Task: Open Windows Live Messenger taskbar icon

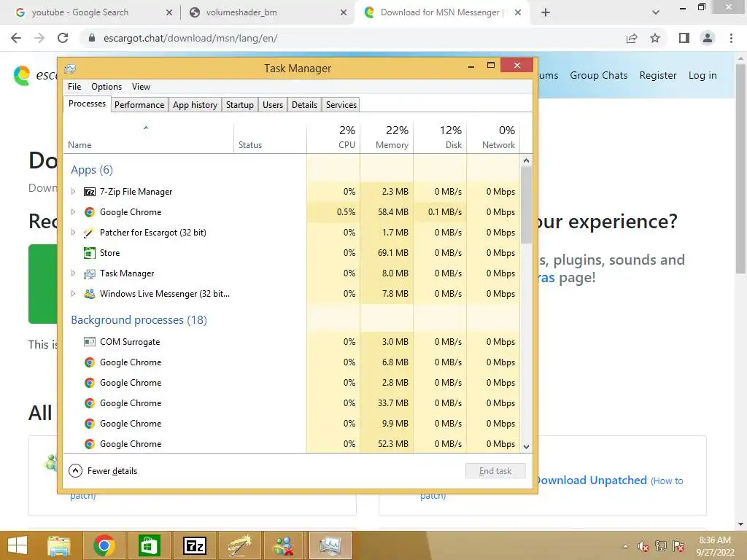Action: point(285,545)
